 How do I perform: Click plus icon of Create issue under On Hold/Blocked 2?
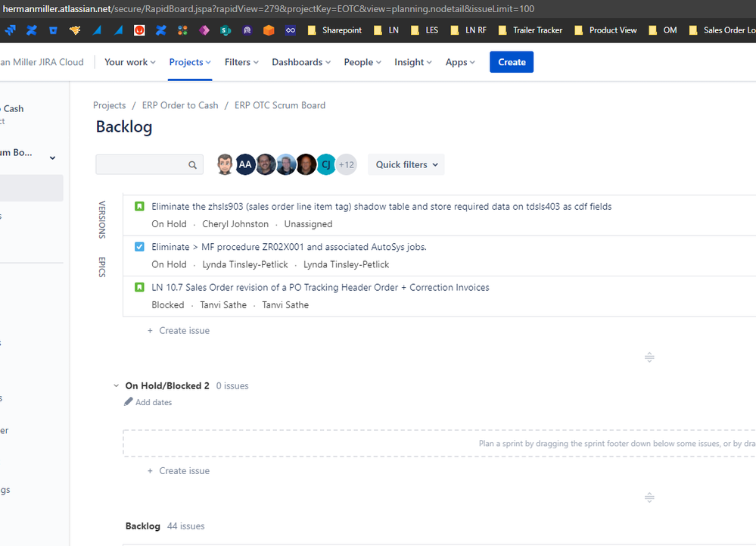150,471
